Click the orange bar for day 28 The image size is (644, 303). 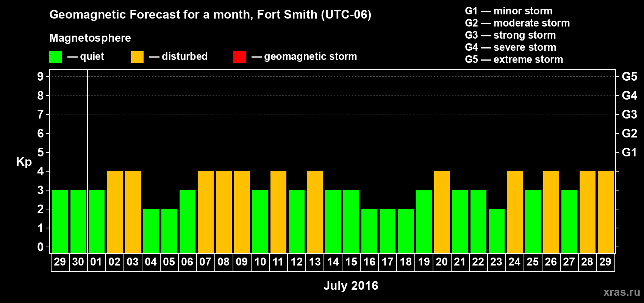pos(588,212)
